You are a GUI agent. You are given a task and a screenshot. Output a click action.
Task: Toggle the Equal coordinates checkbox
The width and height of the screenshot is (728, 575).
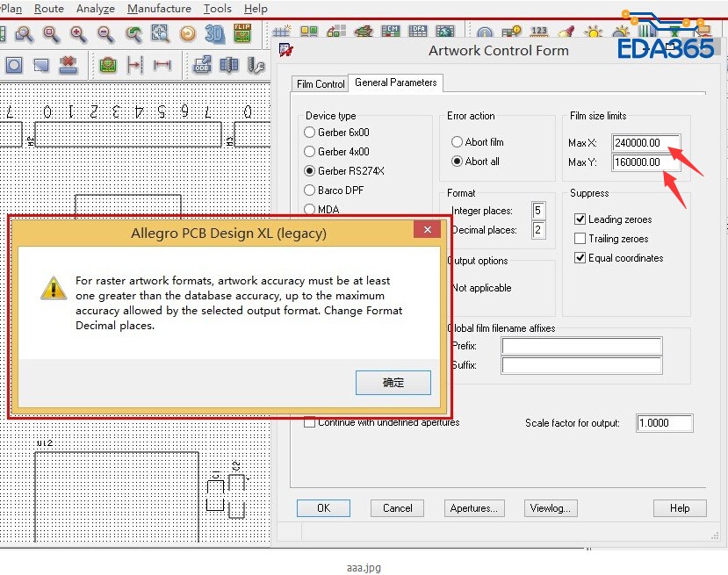point(580,257)
